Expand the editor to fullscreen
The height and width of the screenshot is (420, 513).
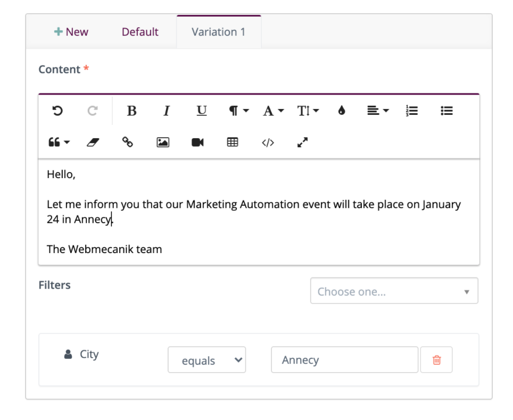[x=302, y=142]
